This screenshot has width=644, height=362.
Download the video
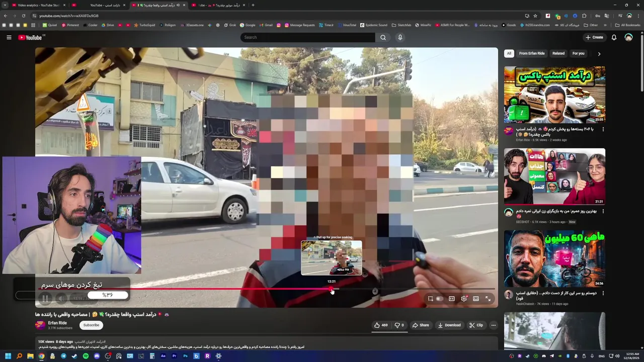point(449,325)
